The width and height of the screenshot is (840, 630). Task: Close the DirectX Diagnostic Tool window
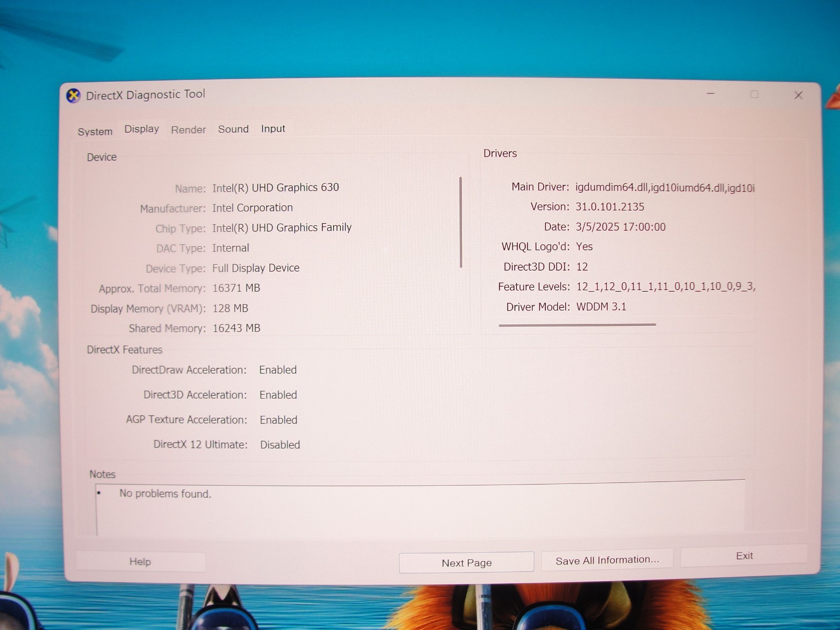799,95
